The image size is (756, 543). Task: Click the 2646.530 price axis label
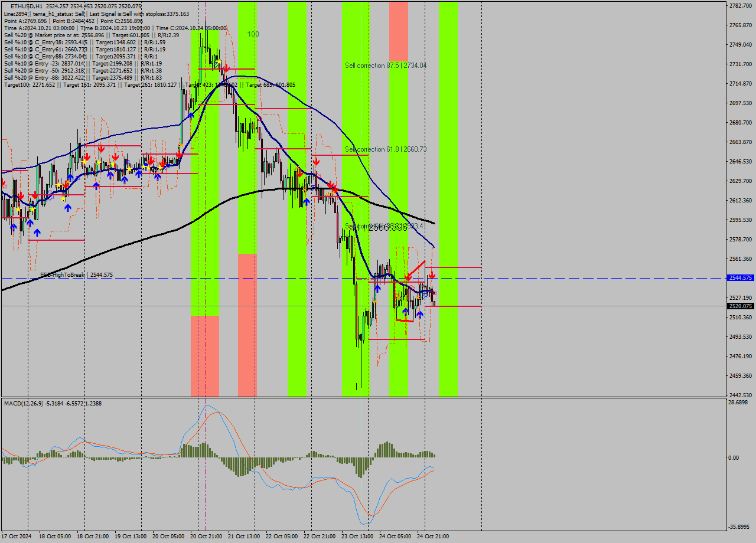[741, 161]
